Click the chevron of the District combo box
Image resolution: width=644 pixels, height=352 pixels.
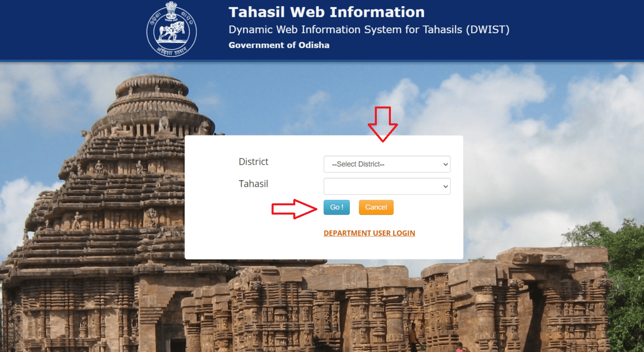[445, 164]
